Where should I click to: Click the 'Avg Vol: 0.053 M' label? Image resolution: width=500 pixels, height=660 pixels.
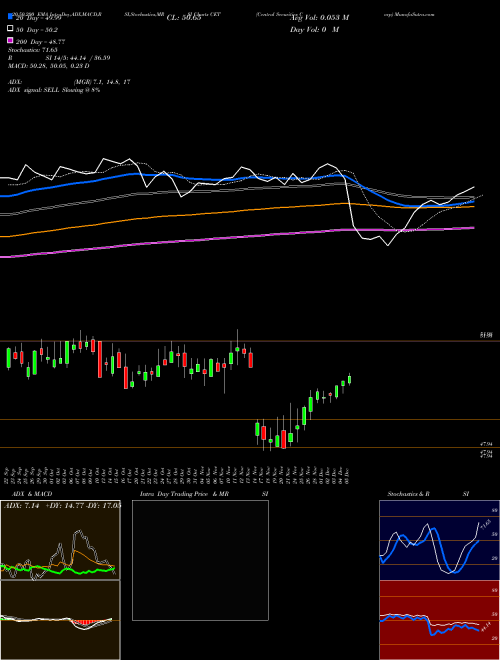point(319,17)
